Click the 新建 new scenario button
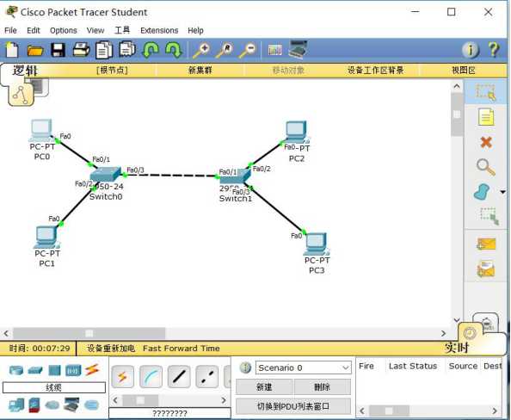This screenshot has height=420, width=511. (x=264, y=387)
